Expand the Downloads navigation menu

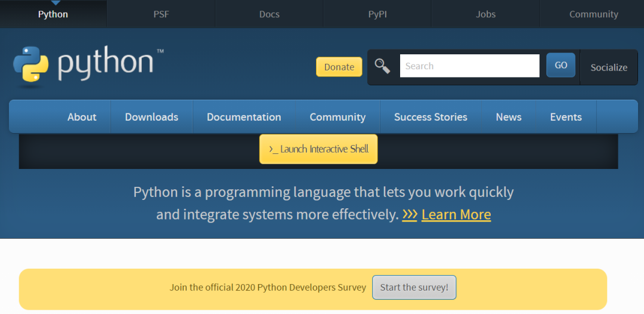tap(151, 117)
